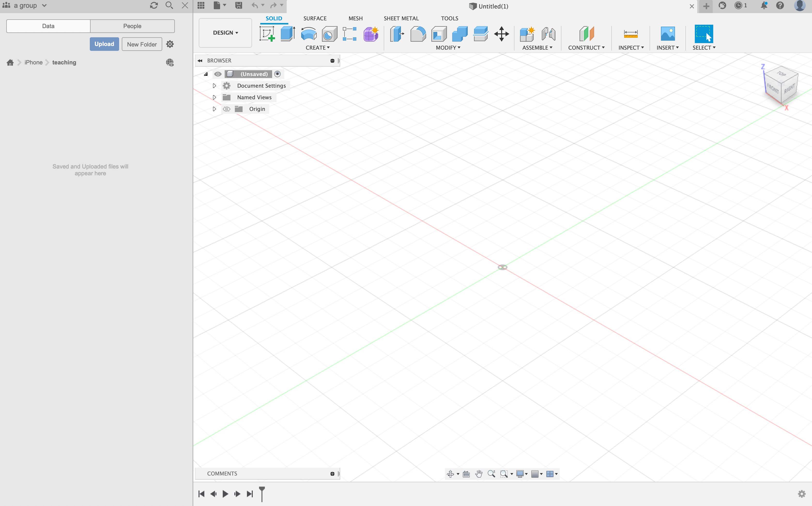This screenshot has width=812, height=506.
Task: Select the Create Form tool
Action: tap(371, 34)
